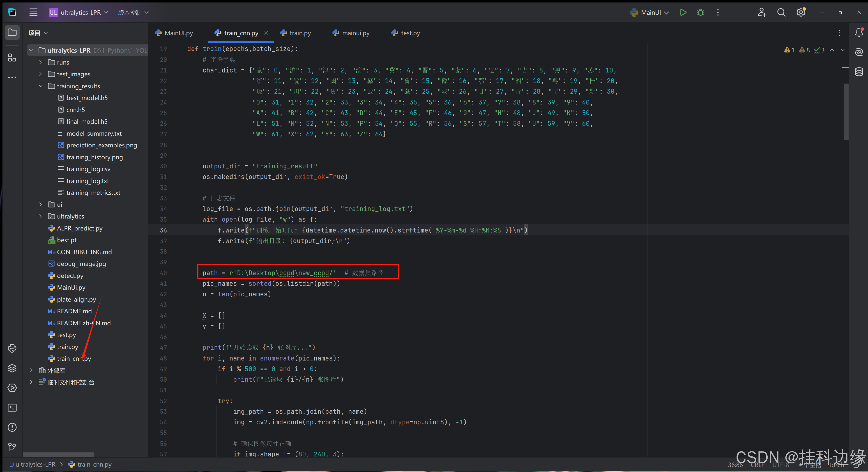The height and width of the screenshot is (472, 868).
Task: Select cnn.h5 file
Action: 76,110
